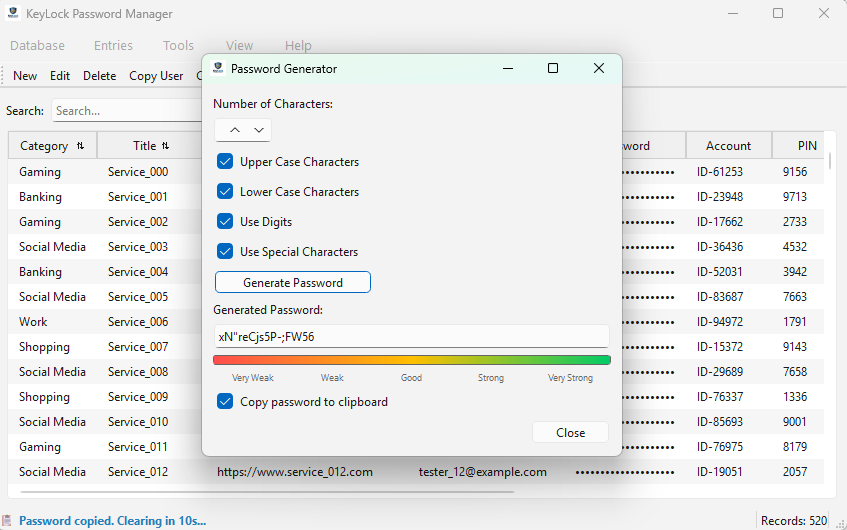Click the password strength gradient bar
The image size is (847, 530).
coord(411,360)
